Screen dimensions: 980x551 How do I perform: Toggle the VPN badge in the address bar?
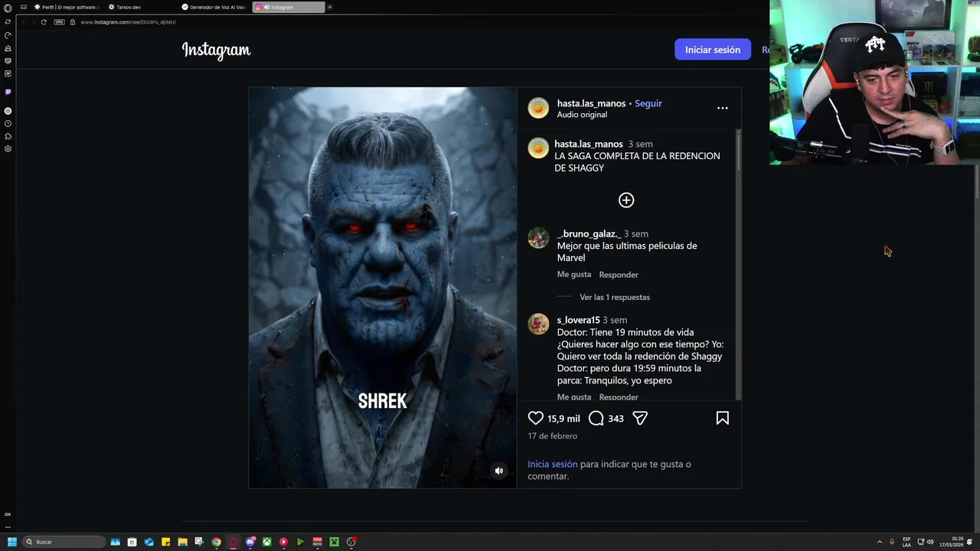59,22
